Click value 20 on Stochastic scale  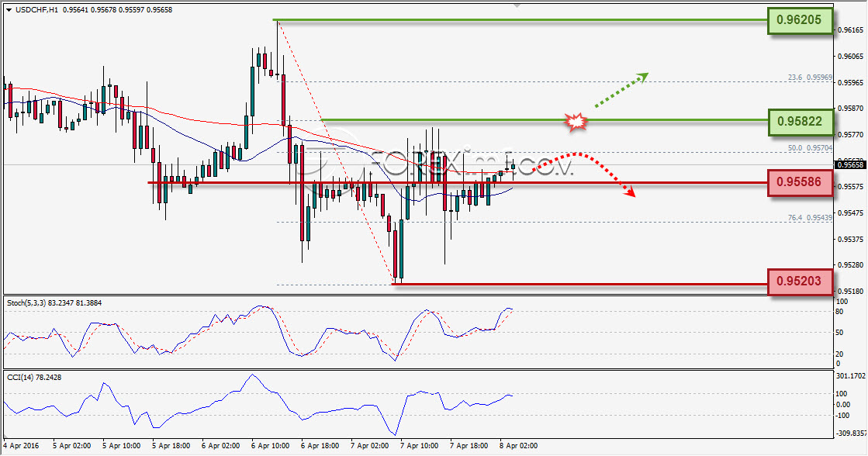pos(839,354)
